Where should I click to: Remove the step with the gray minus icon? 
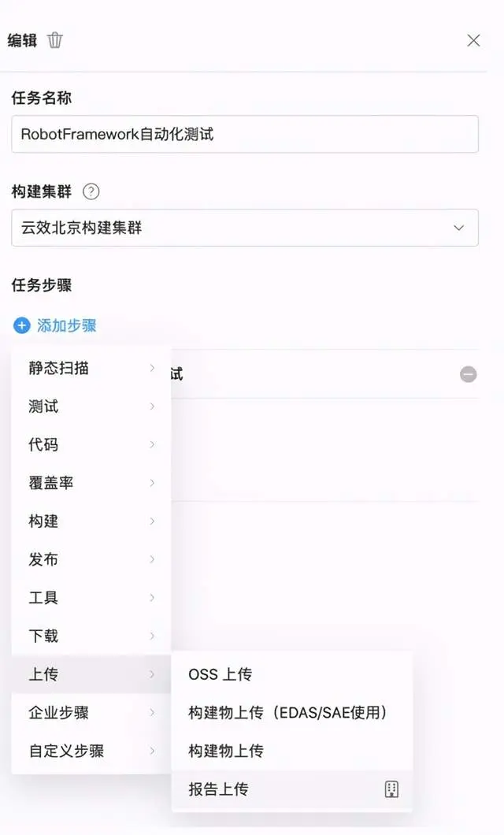coord(469,374)
